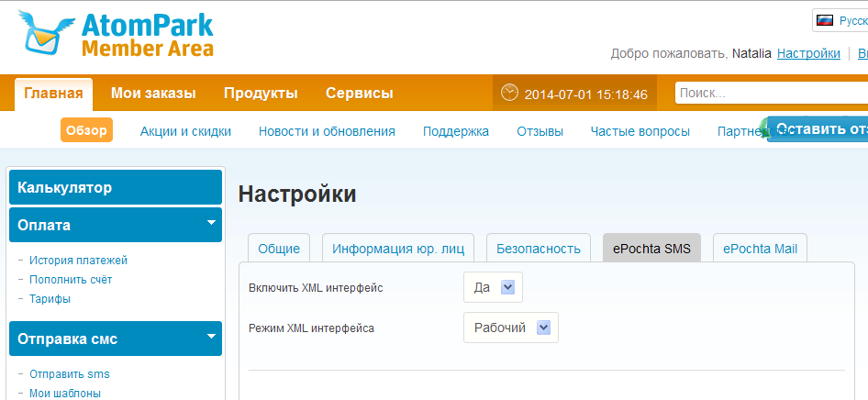Click the Настройки link next to Natalia
The width and height of the screenshot is (868, 400).
(808, 54)
